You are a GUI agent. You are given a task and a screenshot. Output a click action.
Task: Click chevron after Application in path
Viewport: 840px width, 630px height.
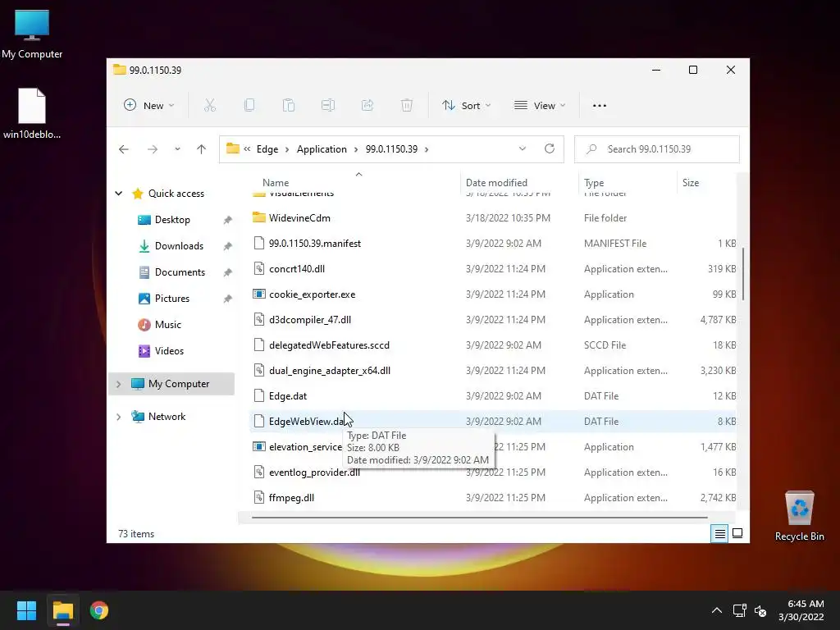[x=356, y=149]
